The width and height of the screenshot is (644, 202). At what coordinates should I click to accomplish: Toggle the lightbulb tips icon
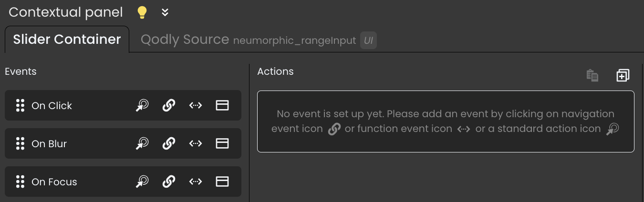click(142, 12)
